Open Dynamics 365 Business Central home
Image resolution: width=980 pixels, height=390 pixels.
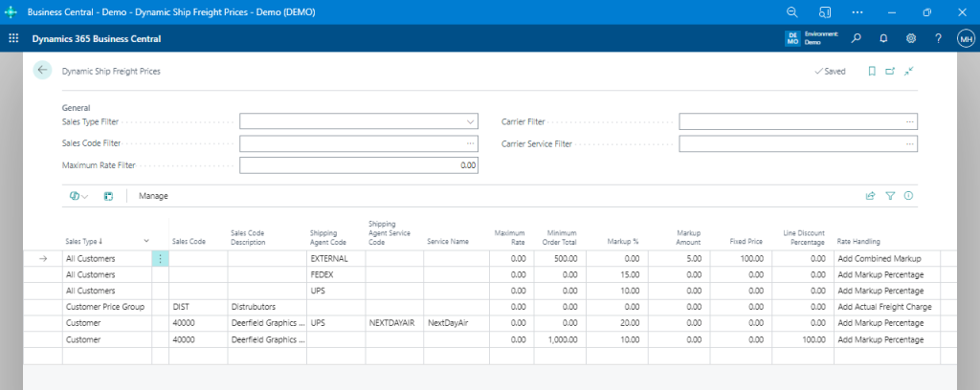pyautogui.click(x=97, y=38)
